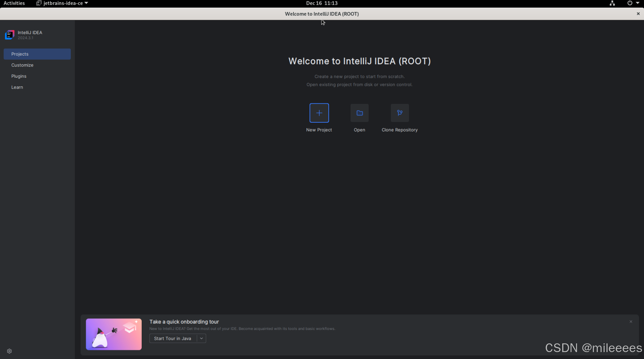Click the JetBrains app indicator icon in top bar

(38, 3)
